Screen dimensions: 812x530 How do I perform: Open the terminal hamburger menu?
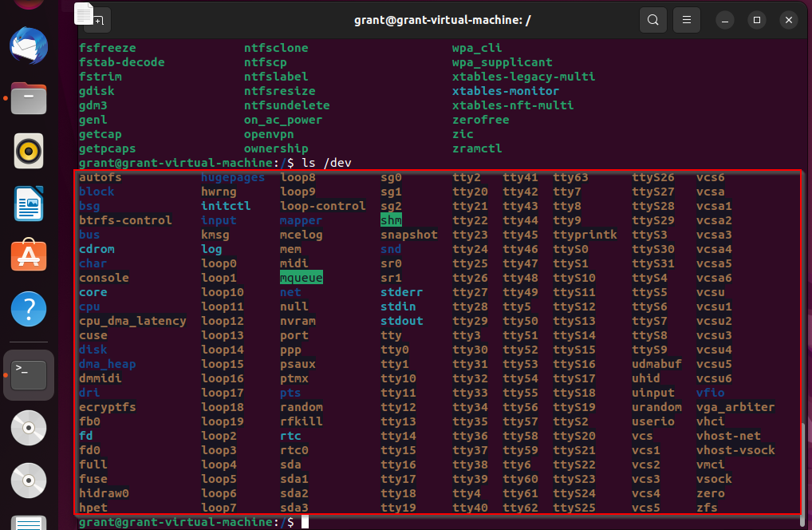pos(686,20)
